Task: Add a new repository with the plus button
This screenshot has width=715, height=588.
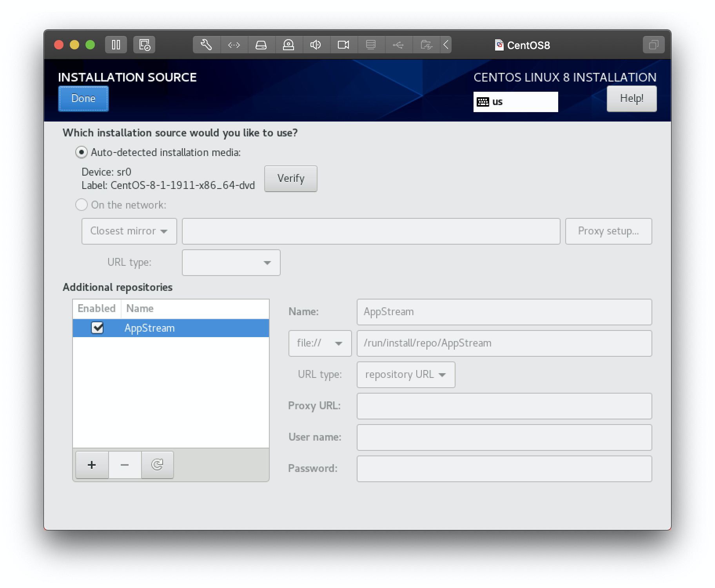Action: 92,465
